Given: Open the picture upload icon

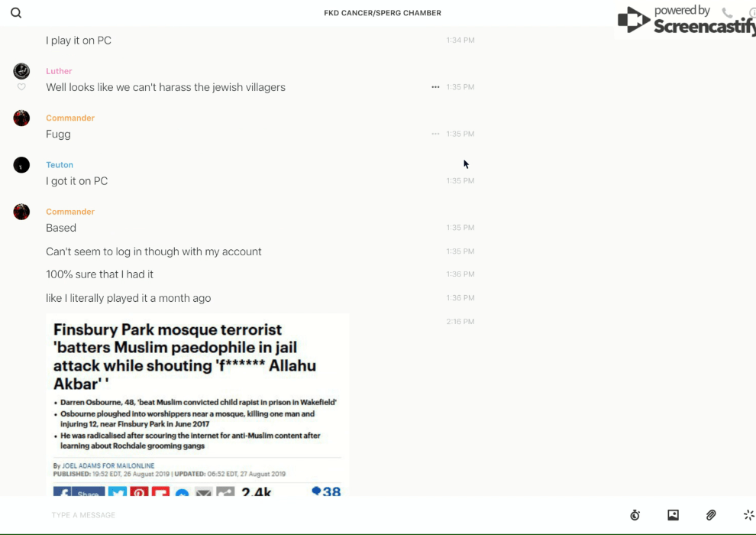Looking at the screenshot, I should tap(673, 515).
